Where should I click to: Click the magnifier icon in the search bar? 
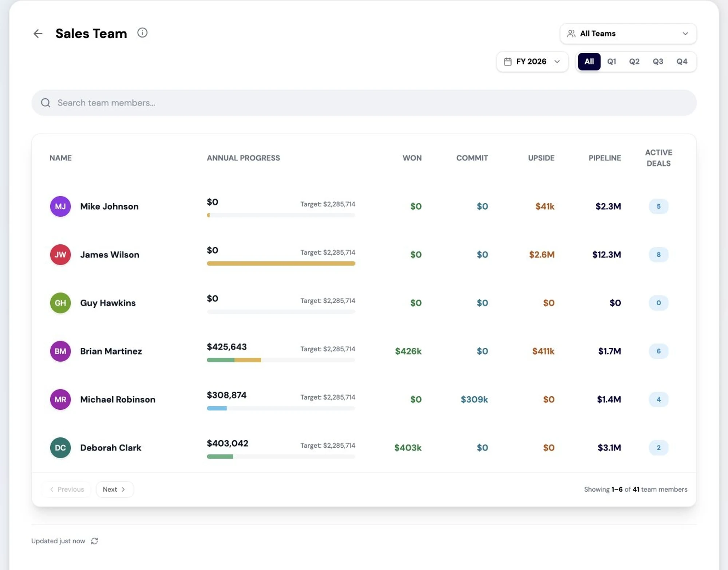45,103
